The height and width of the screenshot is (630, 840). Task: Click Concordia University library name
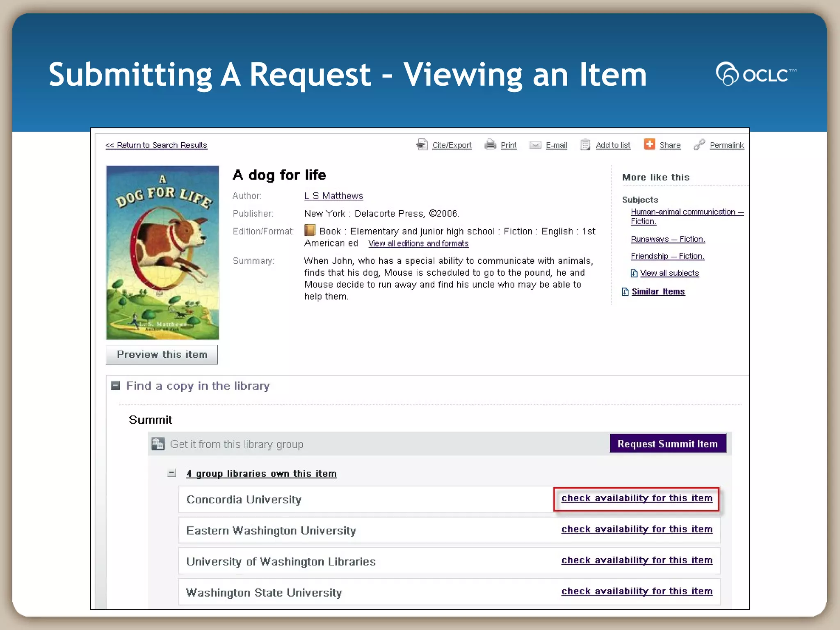[x=244, y=500]
